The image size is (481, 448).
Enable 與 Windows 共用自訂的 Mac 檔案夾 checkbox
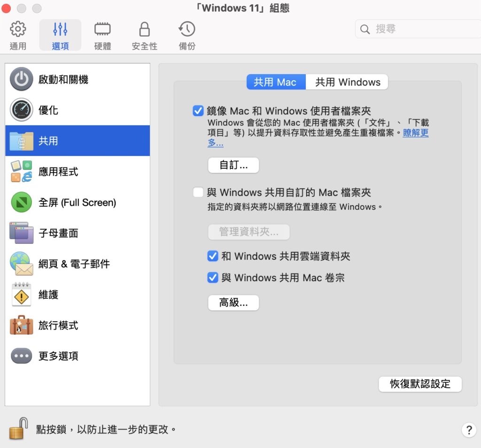[198, 192]
